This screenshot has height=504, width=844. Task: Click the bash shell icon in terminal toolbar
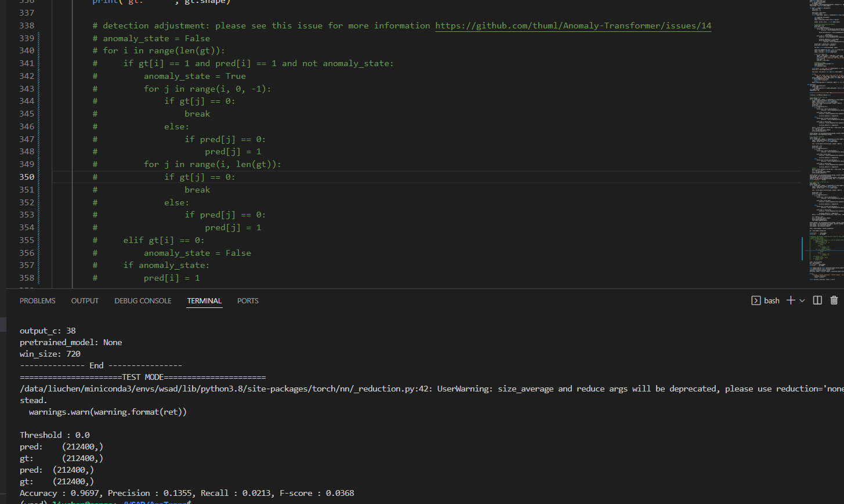756,300
